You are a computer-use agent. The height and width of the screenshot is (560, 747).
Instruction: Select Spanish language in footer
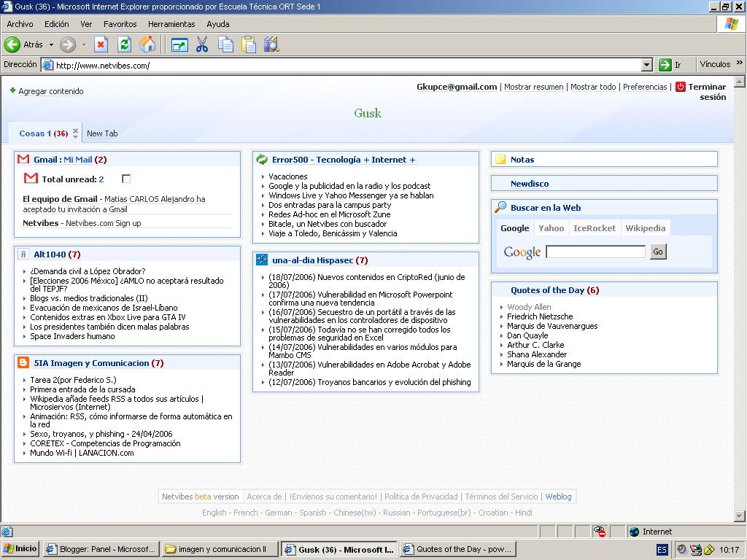pyautogui.click(x=312, y=513)
